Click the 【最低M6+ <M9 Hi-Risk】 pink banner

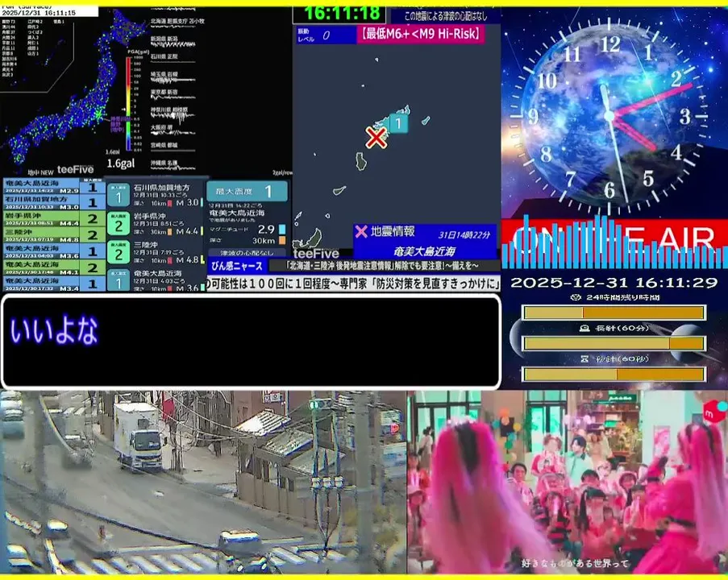point(421,34)
